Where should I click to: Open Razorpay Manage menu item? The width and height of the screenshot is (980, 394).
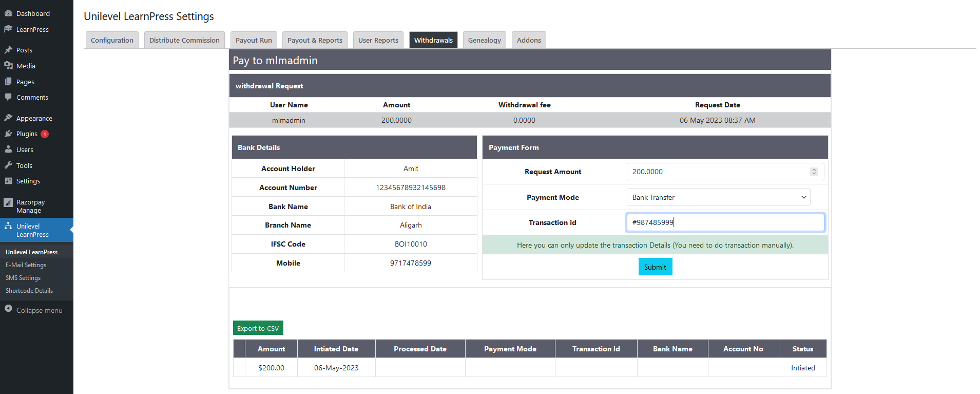click(30, 206)
